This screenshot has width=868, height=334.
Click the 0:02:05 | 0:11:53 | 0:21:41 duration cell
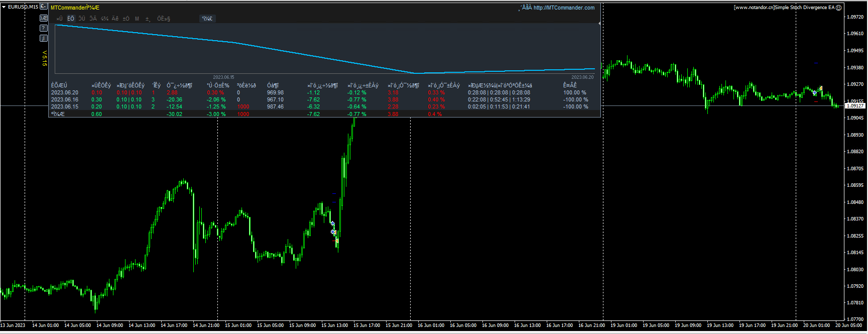pyautogui.click(x=499, y=106)
